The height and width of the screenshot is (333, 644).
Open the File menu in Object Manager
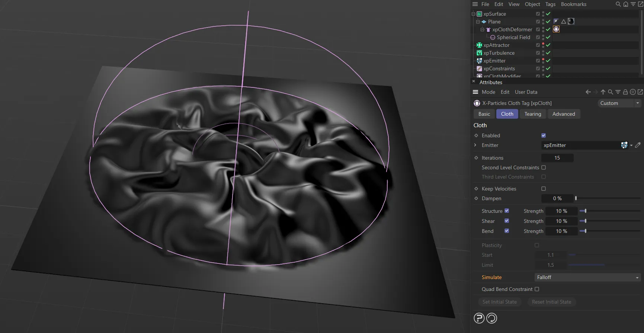(485, 4)
